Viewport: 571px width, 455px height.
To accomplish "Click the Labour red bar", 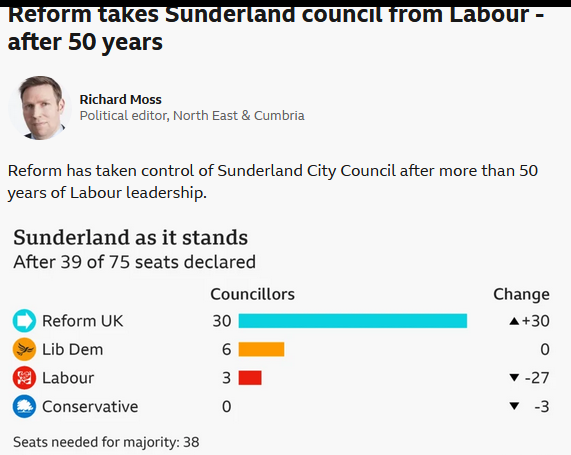I will pyautogui.click(x=250, y=378).
